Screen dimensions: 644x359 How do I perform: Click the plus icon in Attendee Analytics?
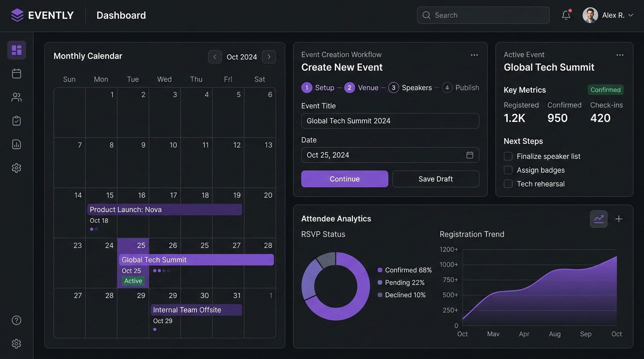pyautogui.click(x=619, y=219)
